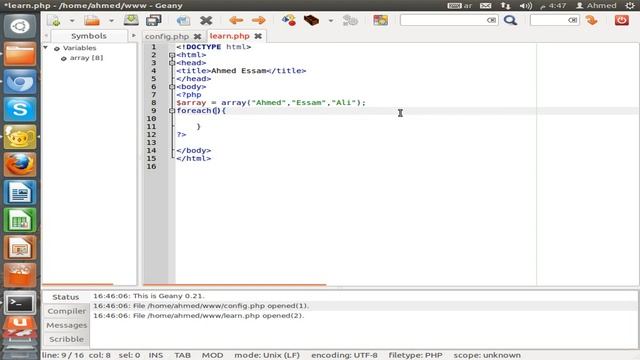Click the closing ?> tag on line 12

point(181,135)
